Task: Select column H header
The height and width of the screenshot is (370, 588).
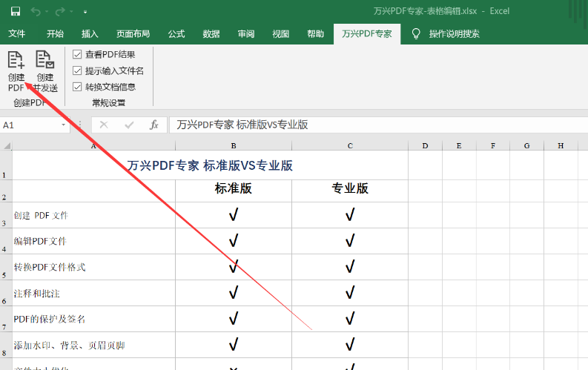Action: tap(561, 145)
